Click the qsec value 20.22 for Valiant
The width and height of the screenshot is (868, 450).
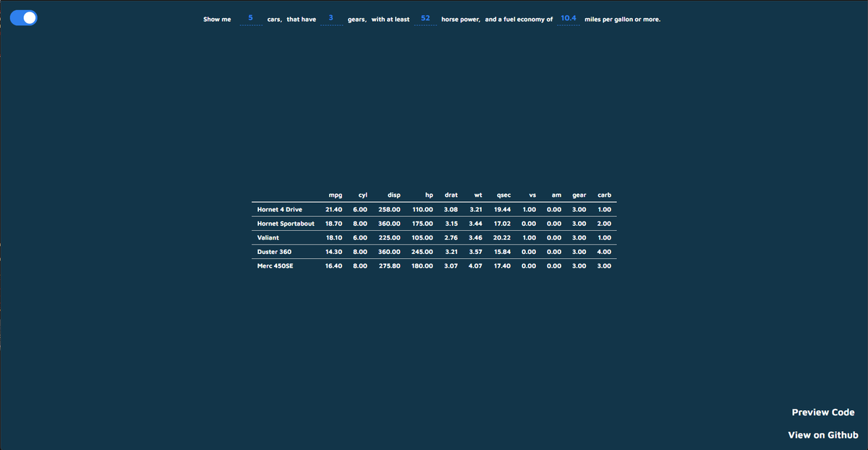click(x=502, y=237)
